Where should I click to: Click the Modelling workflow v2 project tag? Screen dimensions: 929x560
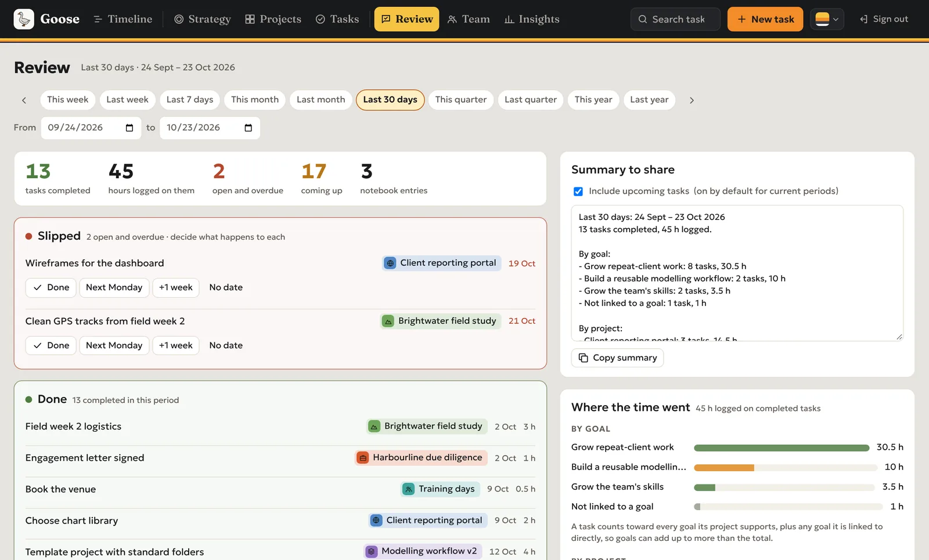(x=423, y=551)
